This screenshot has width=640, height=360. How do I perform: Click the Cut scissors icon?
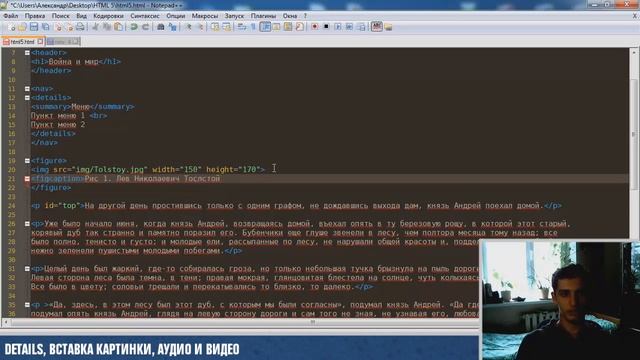coord(95,27)
